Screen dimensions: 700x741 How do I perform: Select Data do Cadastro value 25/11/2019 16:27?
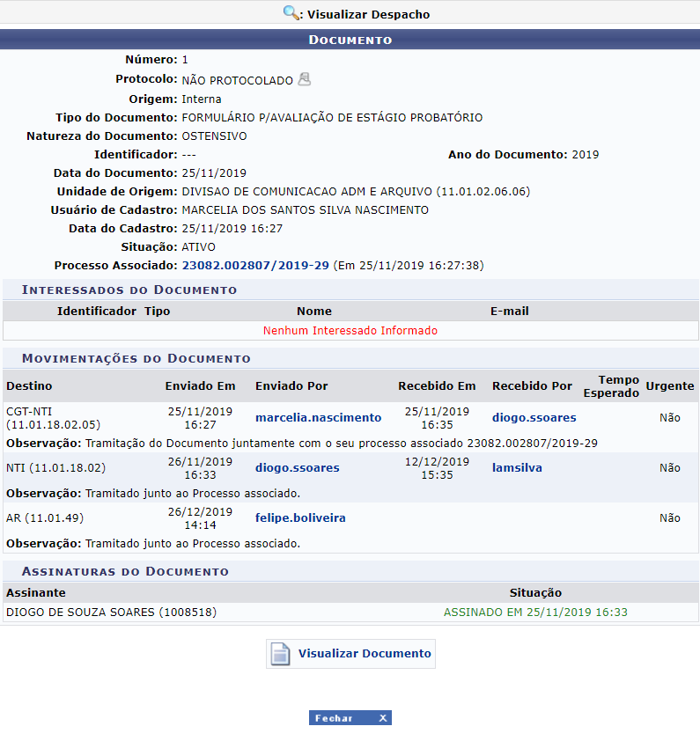click(x=232, y=229)
